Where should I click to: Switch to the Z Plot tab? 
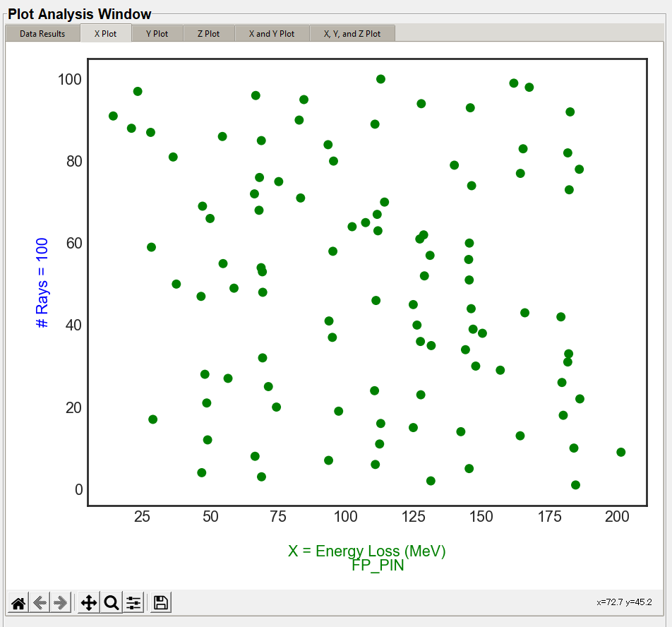coord(208,34)
